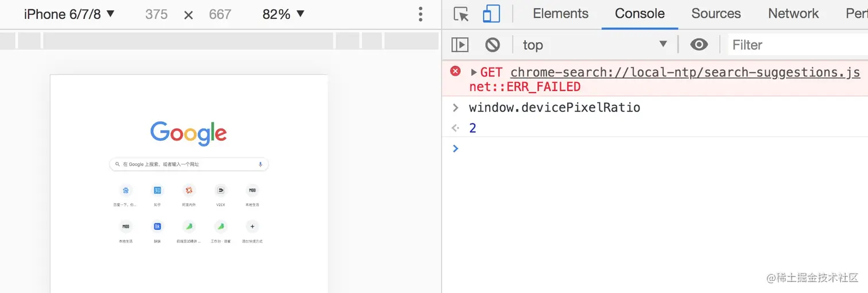Image resolution: width=868 pixels, height=293 pixels.
Task: Activate the inspect element picker icon
Action: (x=461, y=14)
